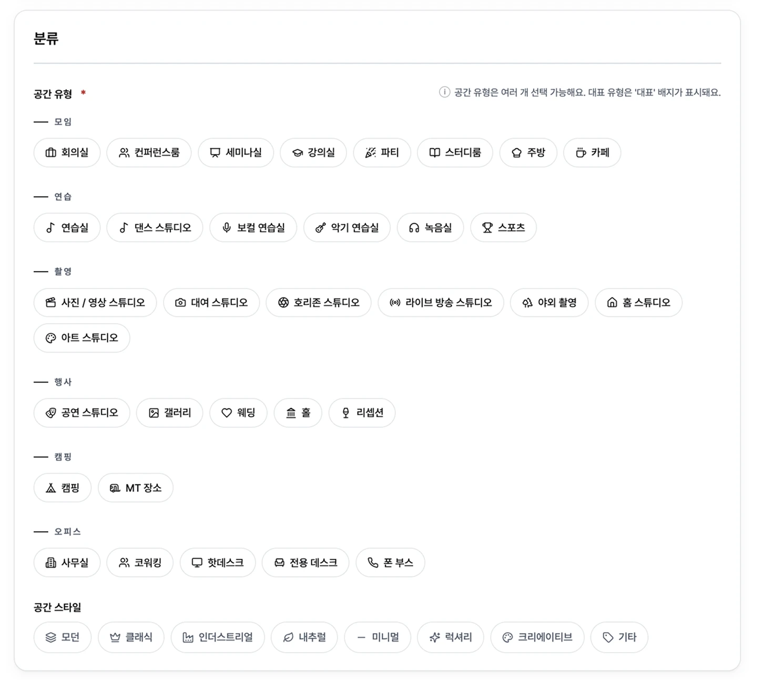The height and width of the screenshot is (680, 784).
Task: Pick the 미니멀 space style
Action: (378, 637)
